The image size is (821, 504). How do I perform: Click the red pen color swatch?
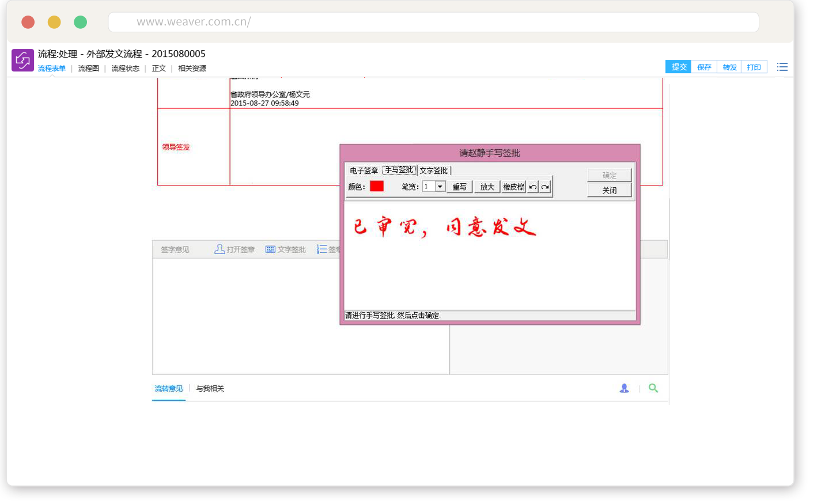coord(377,186)
